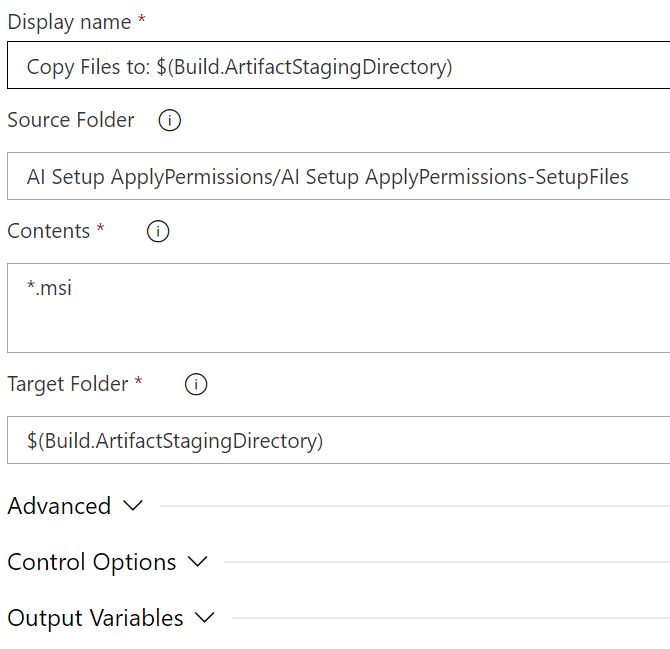Select the Target Folder input box

click(x=338, y=440)
